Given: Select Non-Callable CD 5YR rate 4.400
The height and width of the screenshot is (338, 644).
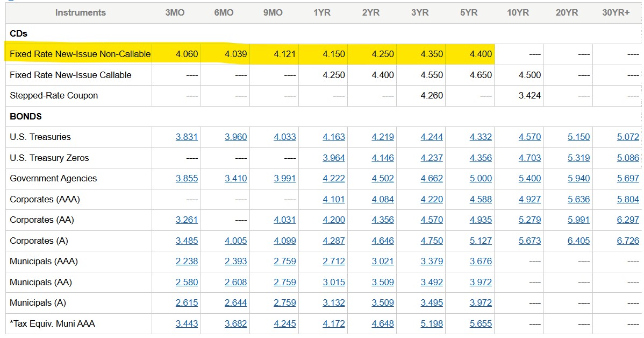Looking at the screenshot, I should coord(481,54).
